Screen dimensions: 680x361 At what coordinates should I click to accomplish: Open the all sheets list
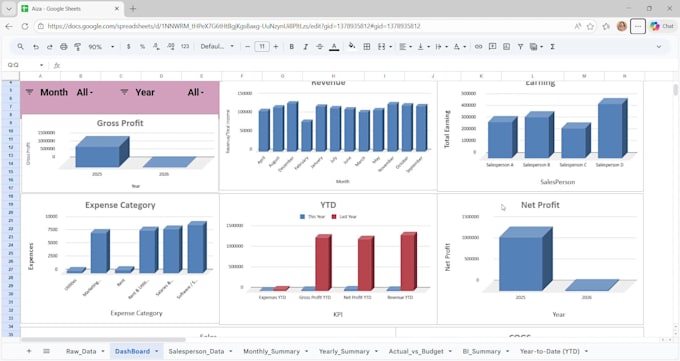46,351
